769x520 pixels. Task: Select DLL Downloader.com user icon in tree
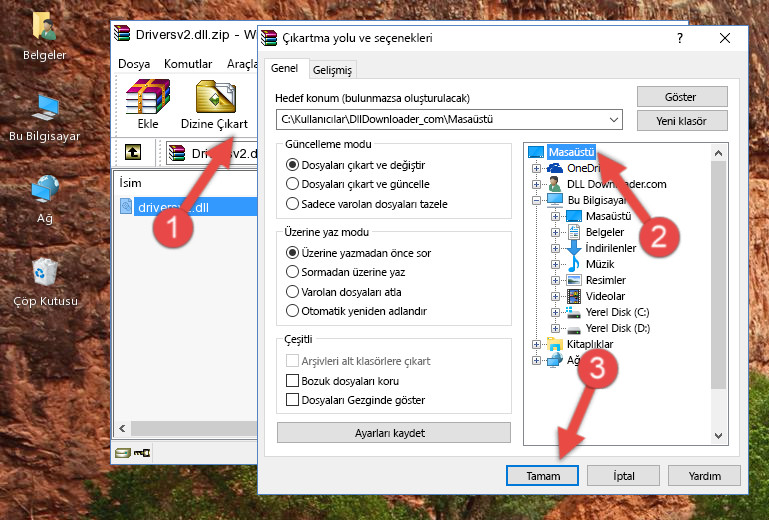[x=555, y=184]
